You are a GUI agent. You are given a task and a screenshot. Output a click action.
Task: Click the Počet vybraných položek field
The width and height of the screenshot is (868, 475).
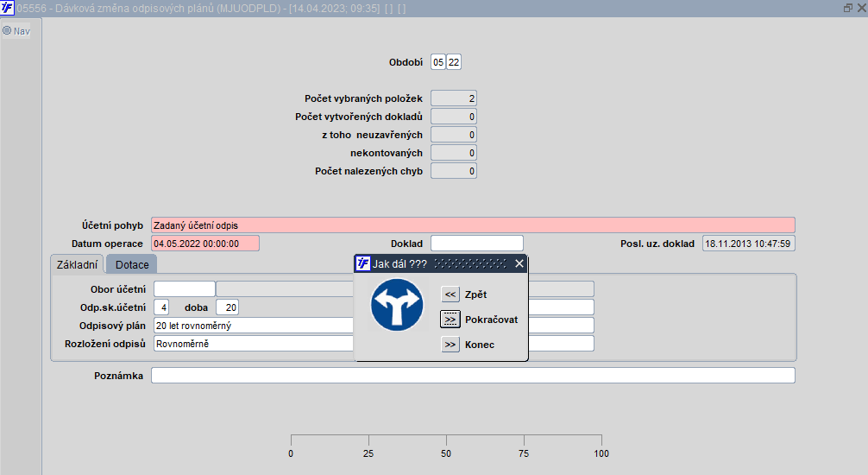click(x=454, y=98)
